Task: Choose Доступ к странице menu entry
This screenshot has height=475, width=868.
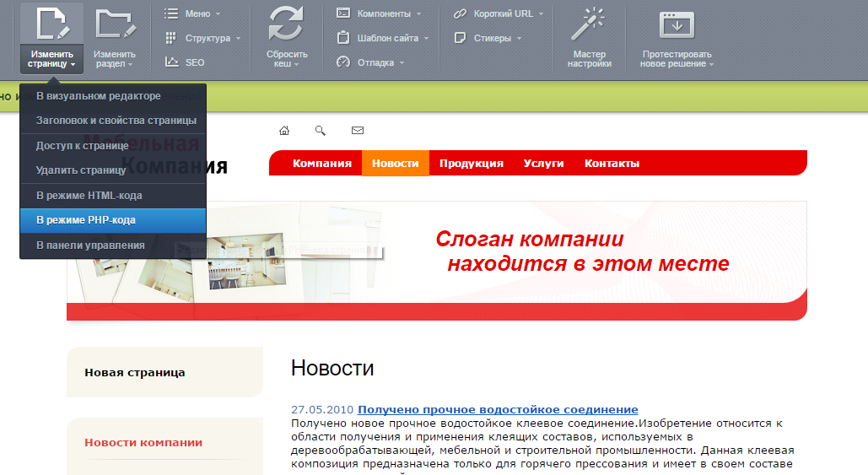Action: coord(113,146)
